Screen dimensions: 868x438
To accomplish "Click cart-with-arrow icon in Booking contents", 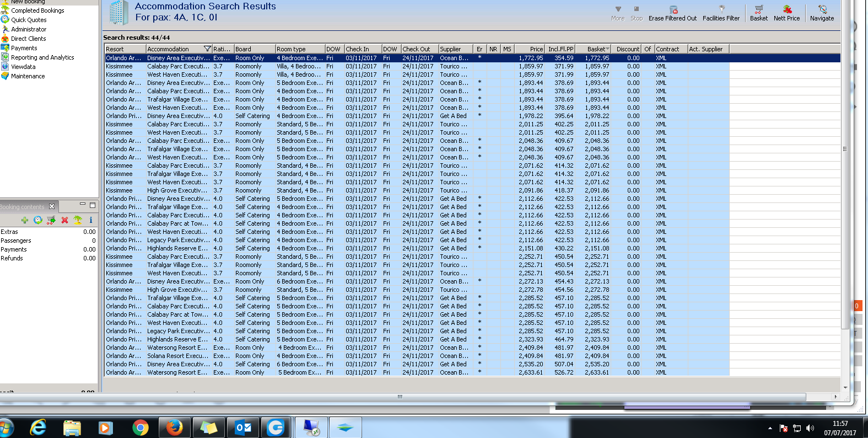I will coord(51,220).
